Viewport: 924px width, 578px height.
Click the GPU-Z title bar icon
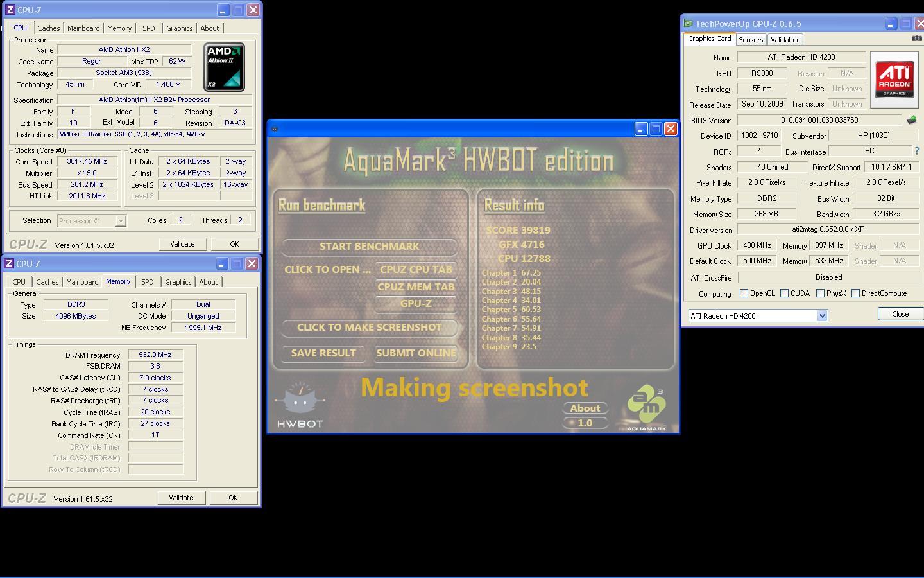[x=689, y=24]
